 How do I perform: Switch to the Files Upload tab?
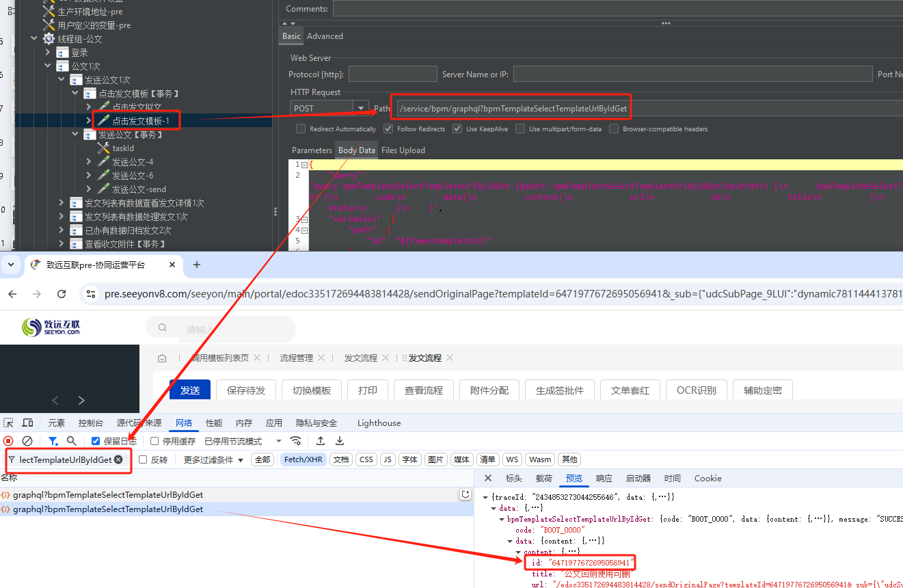403,150
